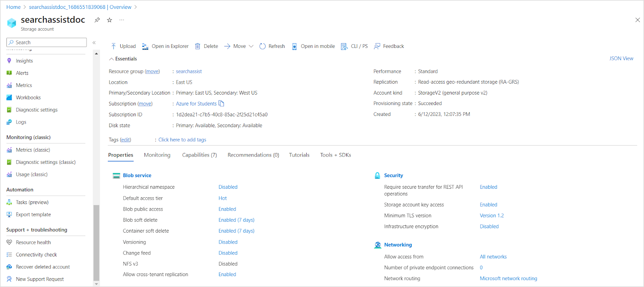Click the Refresh circular arrow icon
Viewport: 644px width, 287px height.
click(262, 46)
